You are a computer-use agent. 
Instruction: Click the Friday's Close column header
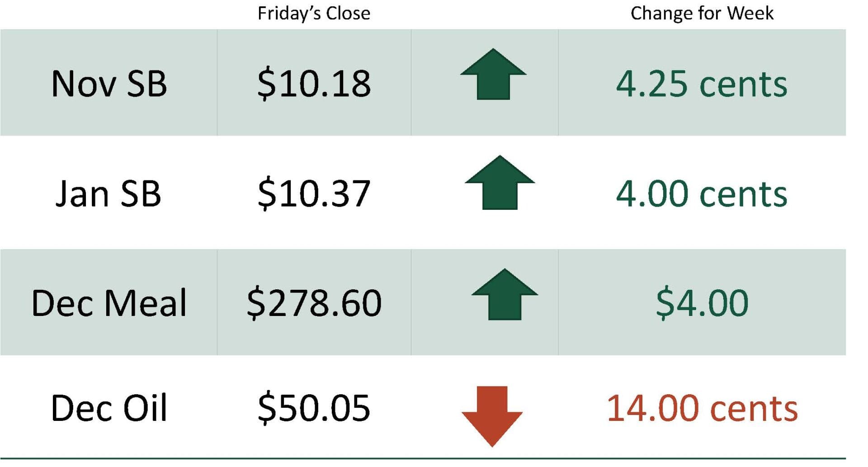point(314,14)
